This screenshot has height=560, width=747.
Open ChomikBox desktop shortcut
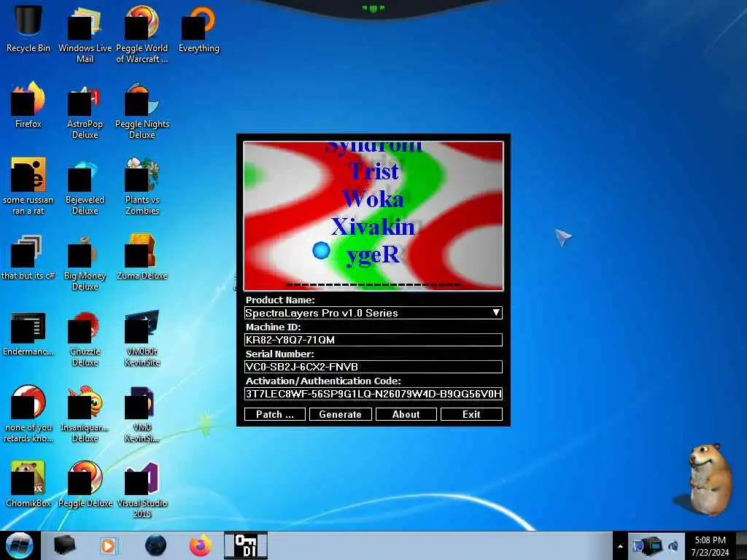coord(28,484)
